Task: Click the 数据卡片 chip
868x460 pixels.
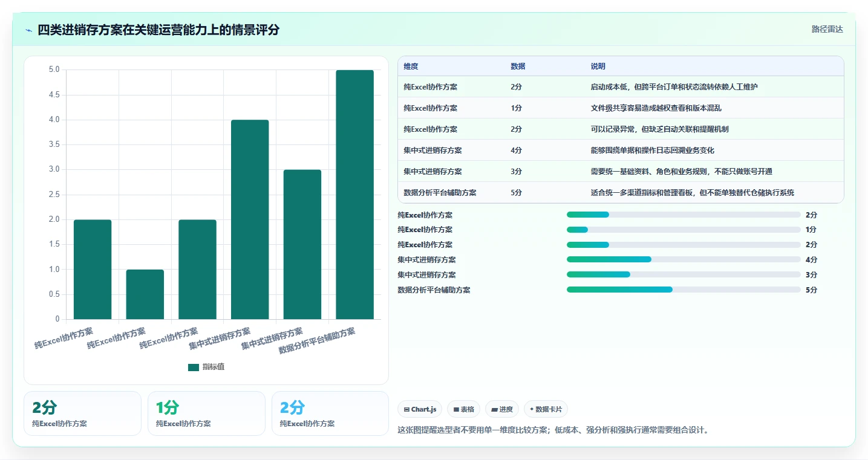Action: pyautogui.click(x=546, y=409)
